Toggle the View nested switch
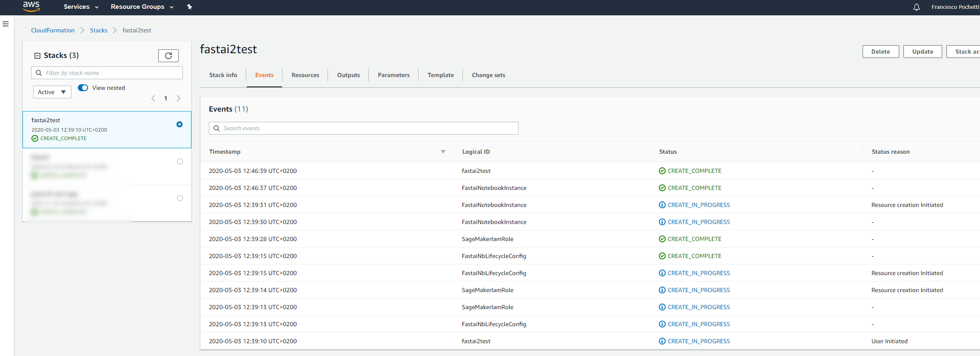This screenshot has height=356, width=980. pyautogui.click(x=83, y=88)
